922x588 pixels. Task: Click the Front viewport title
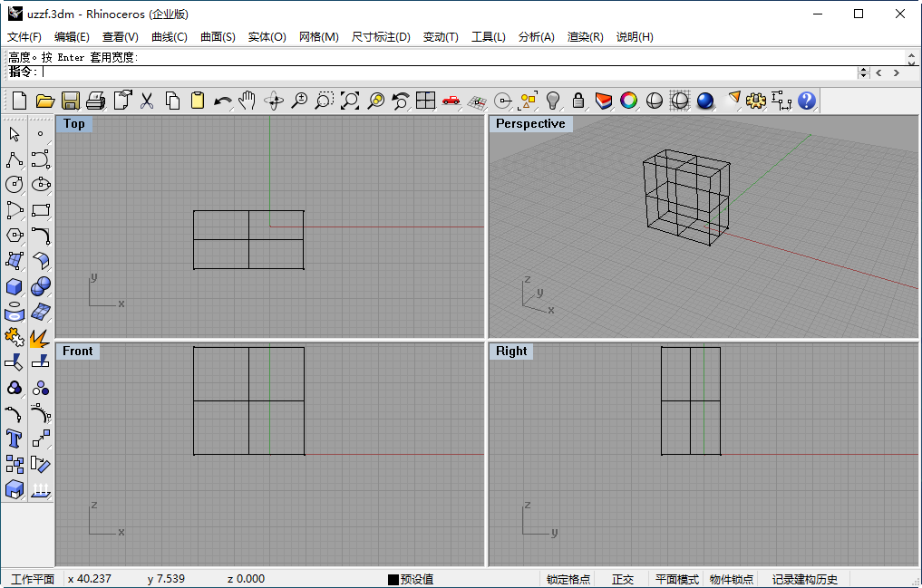pyautogui.click(x=78, y=352)
